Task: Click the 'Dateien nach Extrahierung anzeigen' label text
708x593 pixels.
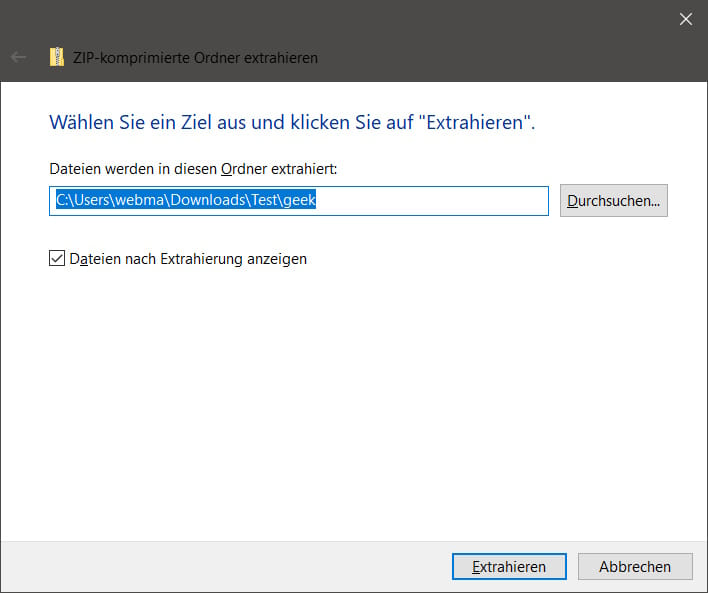Action: tap(188, 259)
